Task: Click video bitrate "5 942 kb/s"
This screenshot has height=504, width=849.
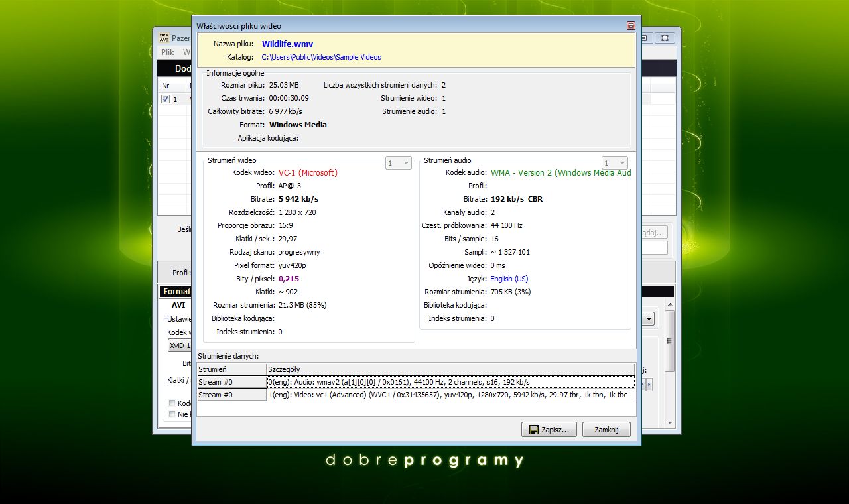Action: [298, 199]
